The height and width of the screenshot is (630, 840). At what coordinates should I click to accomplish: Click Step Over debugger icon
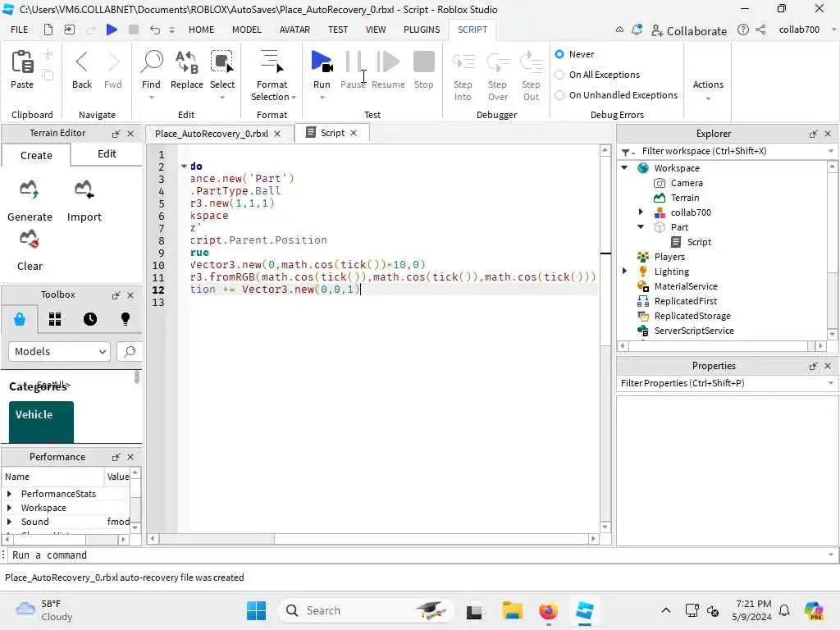point(497,62)
